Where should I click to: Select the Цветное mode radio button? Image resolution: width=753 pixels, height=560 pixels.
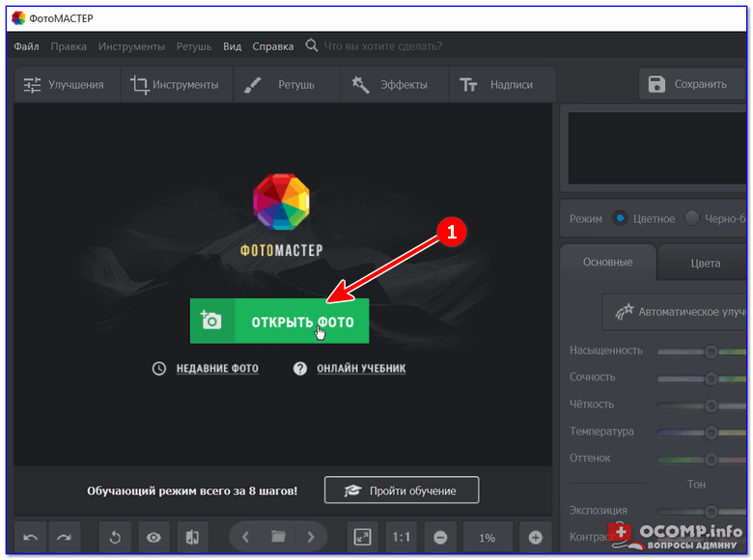tap(620, 218)
